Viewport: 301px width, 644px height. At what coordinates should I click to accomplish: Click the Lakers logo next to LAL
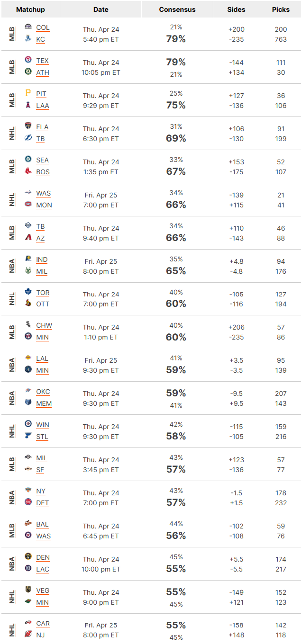click(x=28, y=358)
